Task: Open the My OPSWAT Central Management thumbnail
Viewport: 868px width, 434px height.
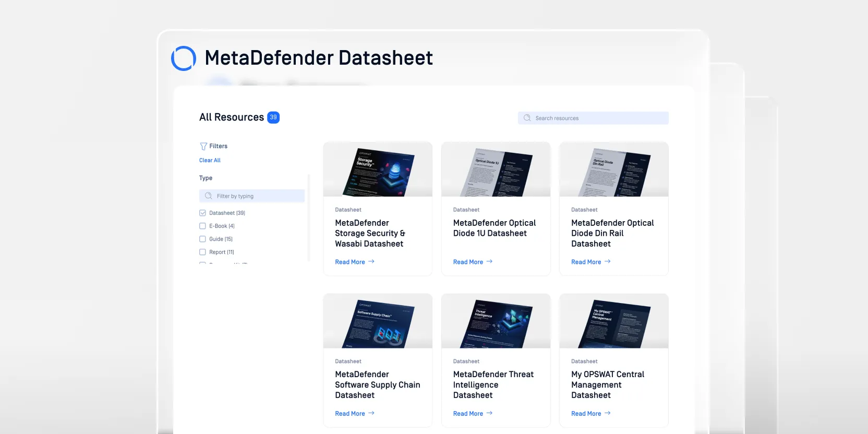Action: 613,321
